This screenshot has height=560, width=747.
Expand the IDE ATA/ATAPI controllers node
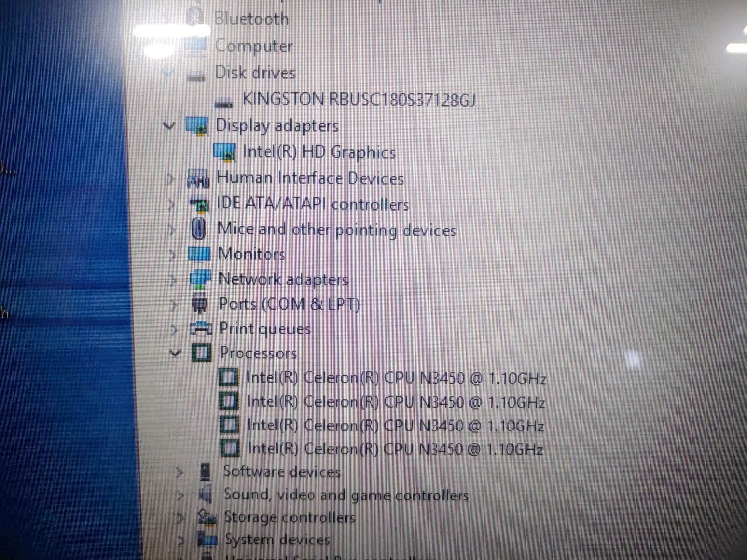pos(172,205)
